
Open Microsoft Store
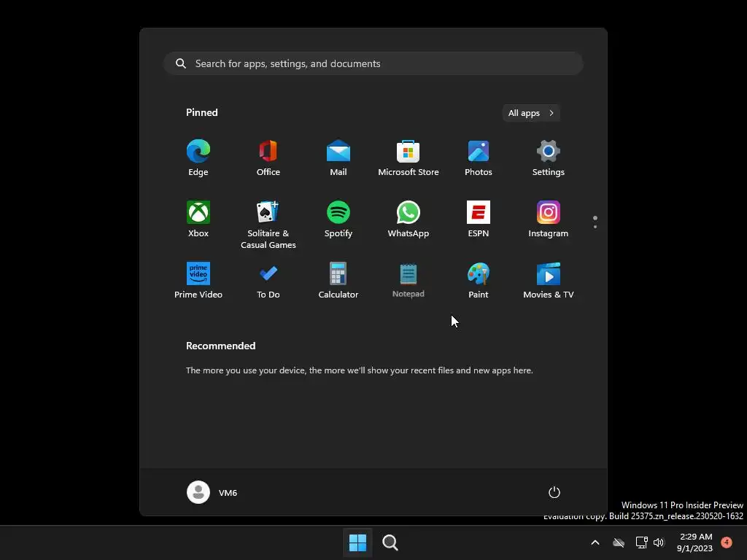pyautogui.click(x=409, y=158)
